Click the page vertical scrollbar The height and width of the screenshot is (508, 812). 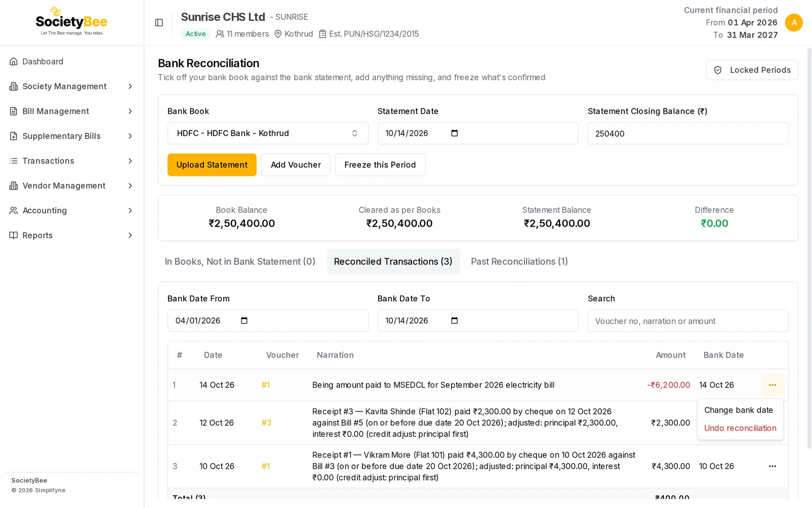point(809,249)
